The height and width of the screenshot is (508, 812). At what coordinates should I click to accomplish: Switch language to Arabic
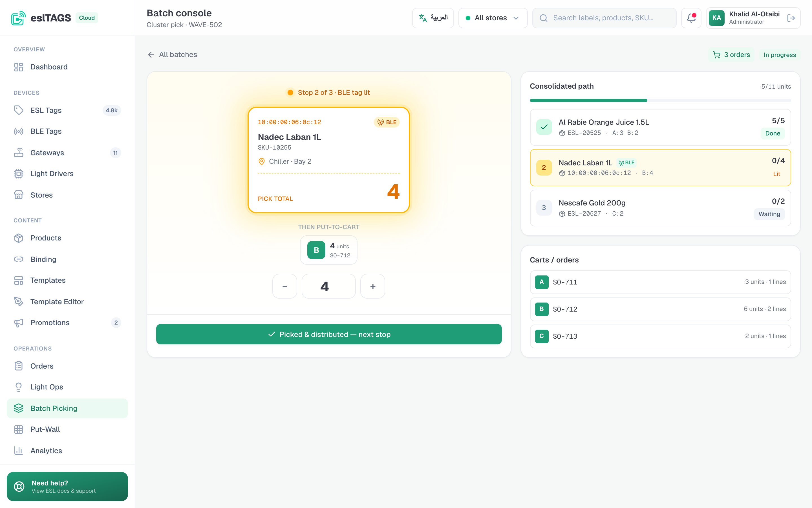pyautogui.click(x=433, y=18)
